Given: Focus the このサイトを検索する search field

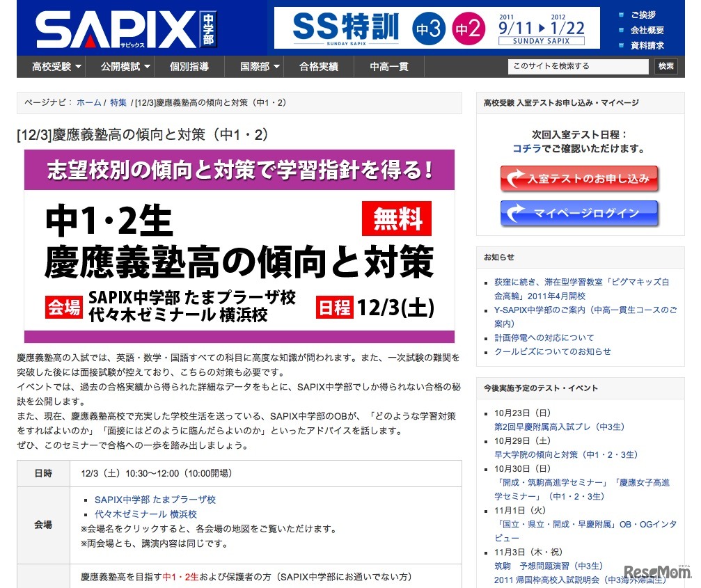Looking at the screenshot, I should (x=578, y=66).
